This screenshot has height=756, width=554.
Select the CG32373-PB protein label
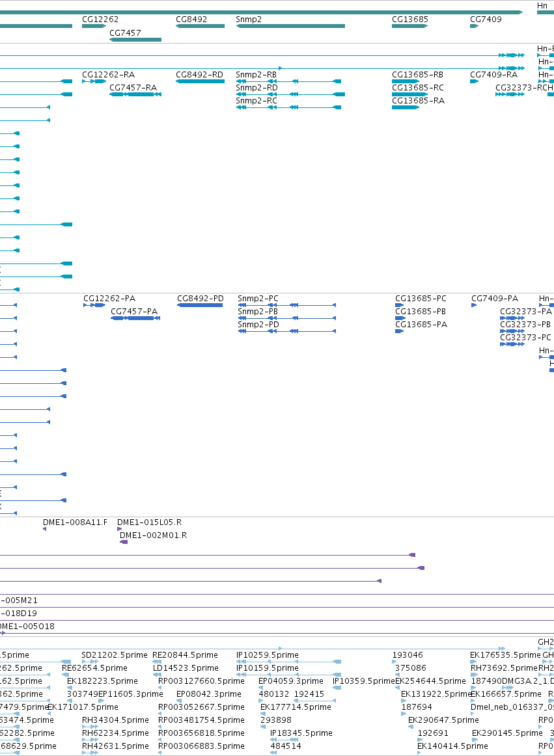525,325
